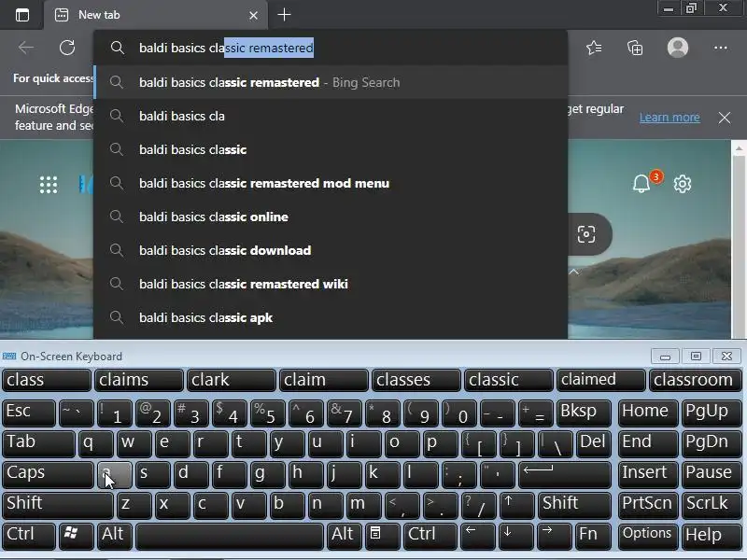The height and width of the screenshot is (560, 747).
Task: Toggle the right Shift key
Action: coord(574,505)
